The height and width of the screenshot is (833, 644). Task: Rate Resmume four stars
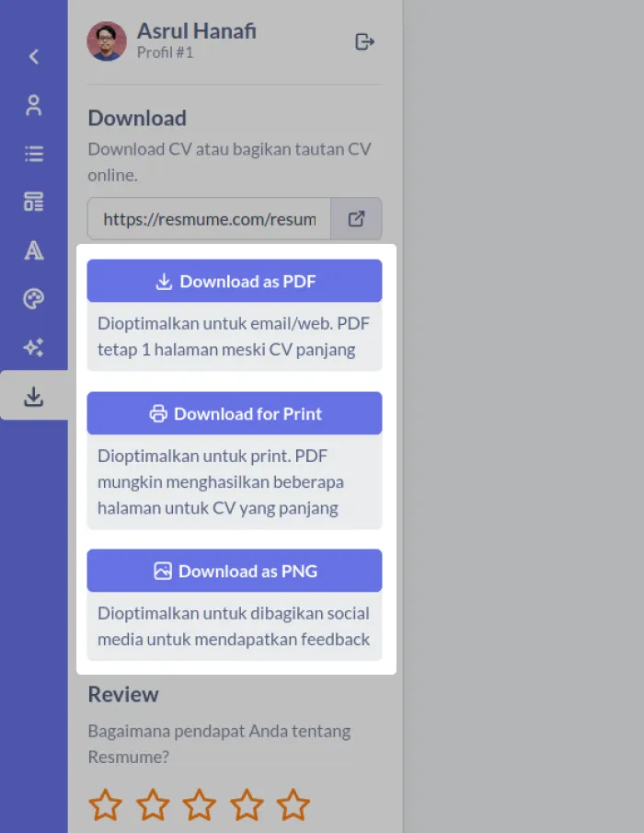tap(247, 804)
